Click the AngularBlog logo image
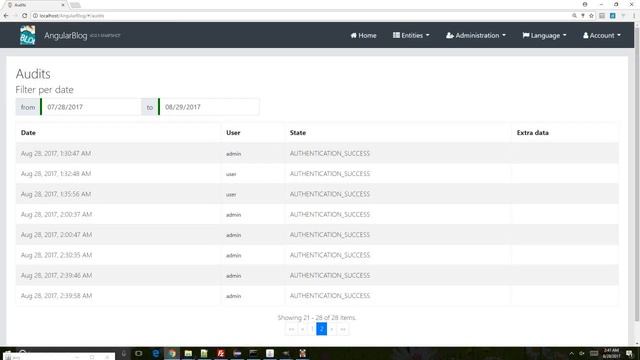Image resolution: width=640 pixels, height=360 pixels. pyautogui.click(x=27, y=35)
